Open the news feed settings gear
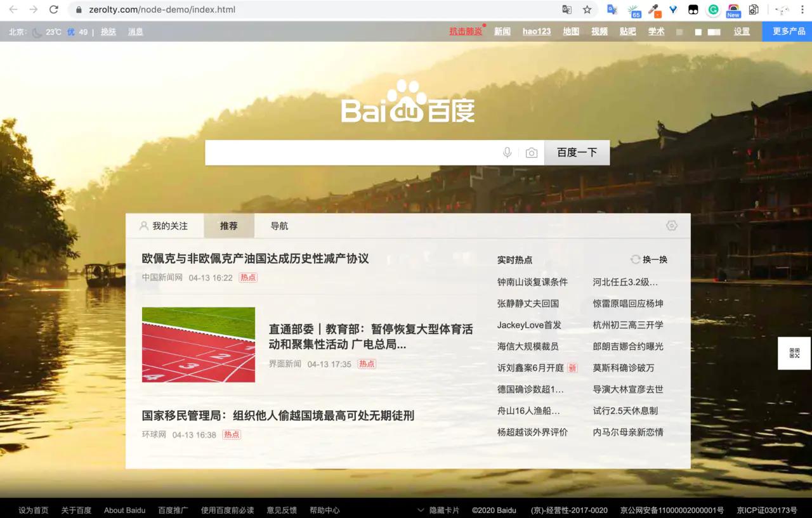The width and height of the screenshot is (812, 518). coord(671,225)
